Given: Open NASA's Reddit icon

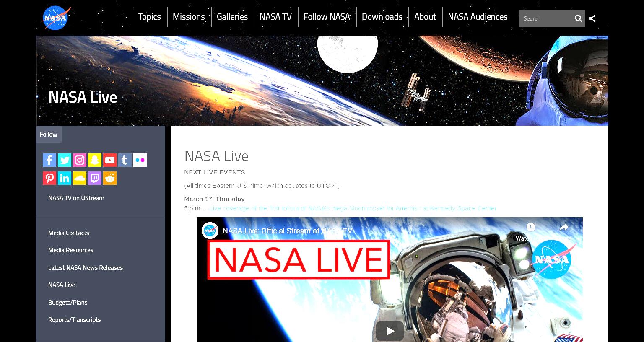Looking at the screenshot, I should [110, 178].
